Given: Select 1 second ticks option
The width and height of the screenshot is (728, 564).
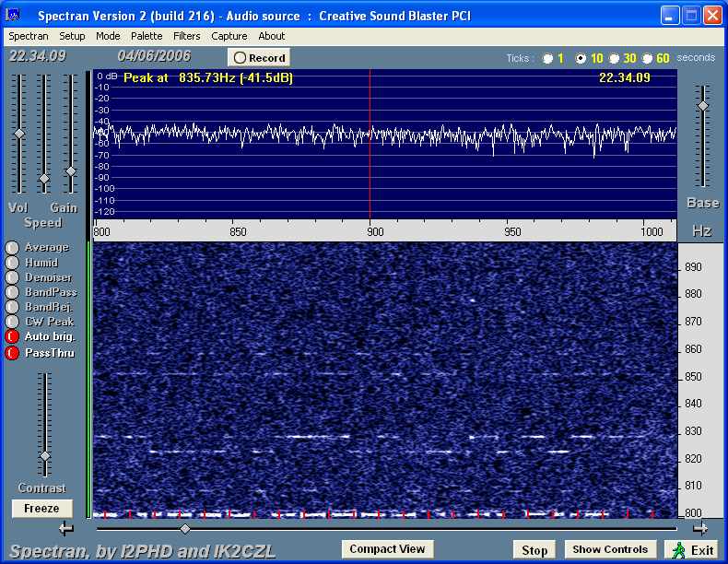Looking at the screenshot, I should (x=548, y=58).
